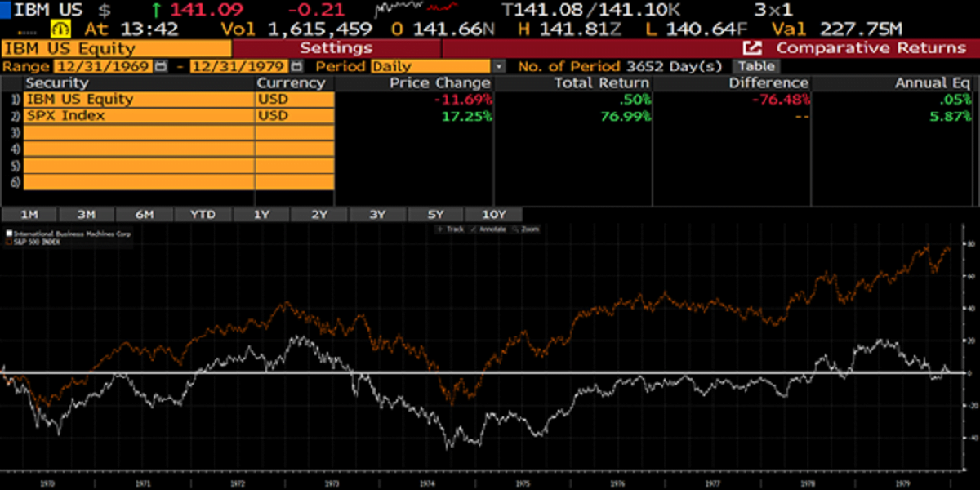Select the YTD range tab
This screenshot has width=980, height=490.
203,214
